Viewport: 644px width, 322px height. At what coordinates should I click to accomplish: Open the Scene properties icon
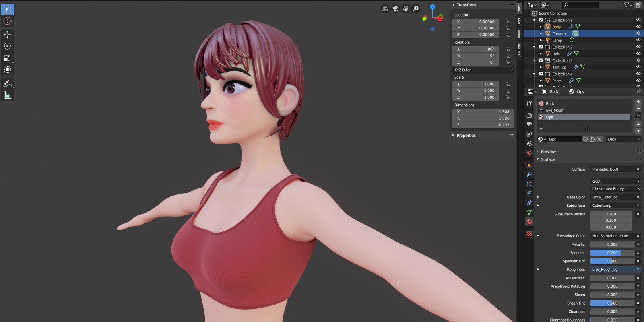click(x=529, y=144)
